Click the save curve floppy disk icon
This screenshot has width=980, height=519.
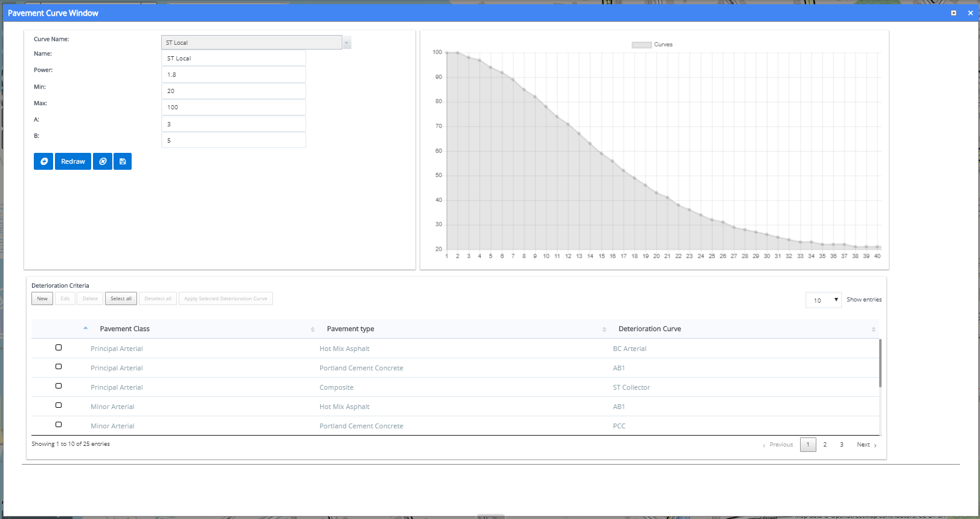123,161
